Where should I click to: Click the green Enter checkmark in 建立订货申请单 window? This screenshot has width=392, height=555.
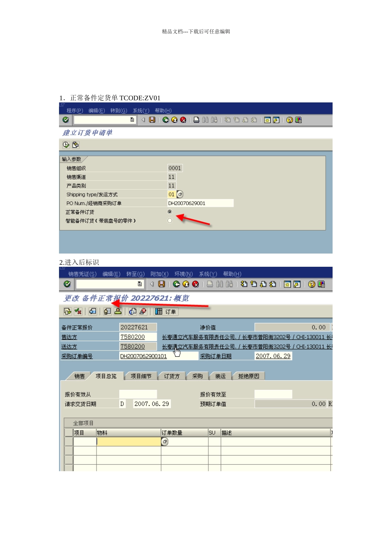pyautogui.click(x=66, y=120)
